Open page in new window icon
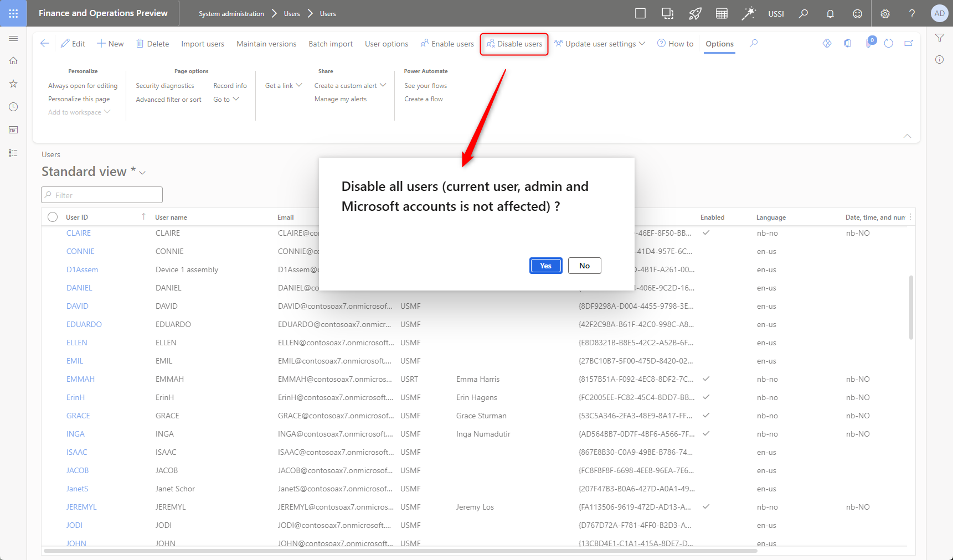 click(909, 43)
